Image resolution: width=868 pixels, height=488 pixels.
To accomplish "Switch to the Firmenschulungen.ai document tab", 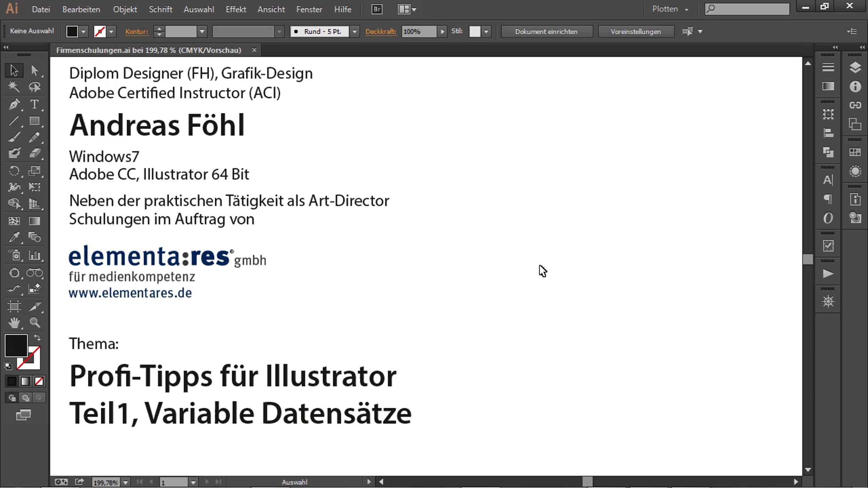I will pos(149,50).
